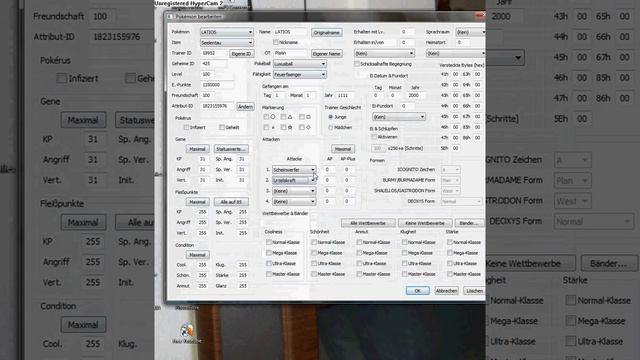
Task: Check Schönheit Mega-Klasse
Action: 314,253
